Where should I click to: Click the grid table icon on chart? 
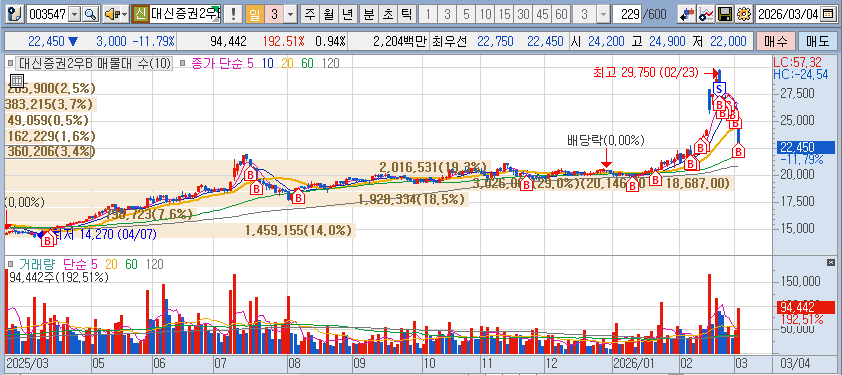[x=17, y=82]
